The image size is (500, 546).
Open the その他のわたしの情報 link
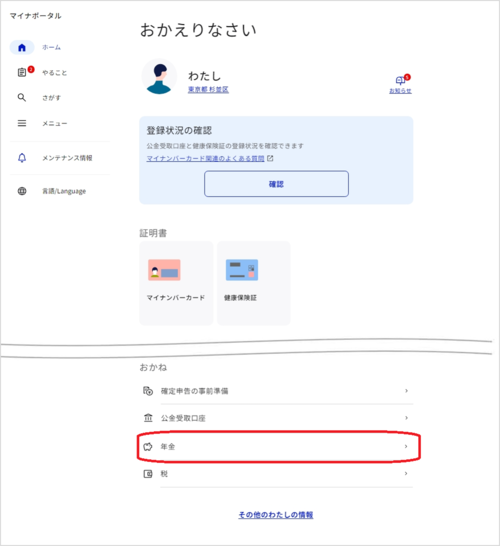[276, 515]
